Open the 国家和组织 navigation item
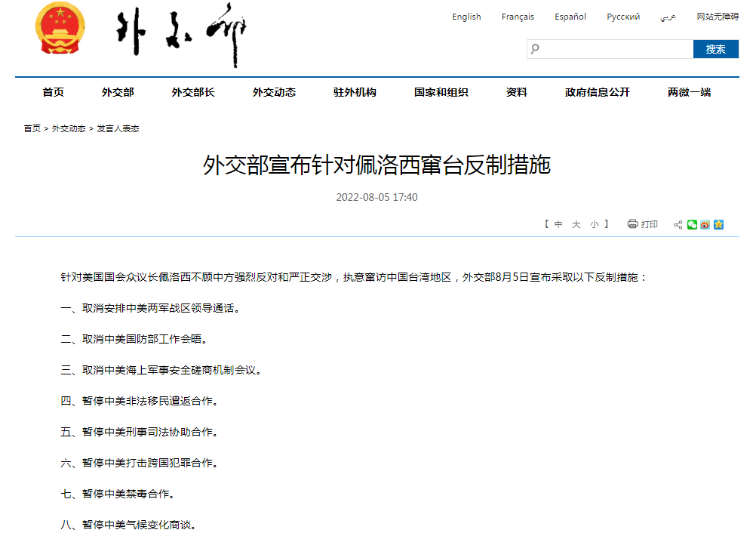 [x=441, y=92]
